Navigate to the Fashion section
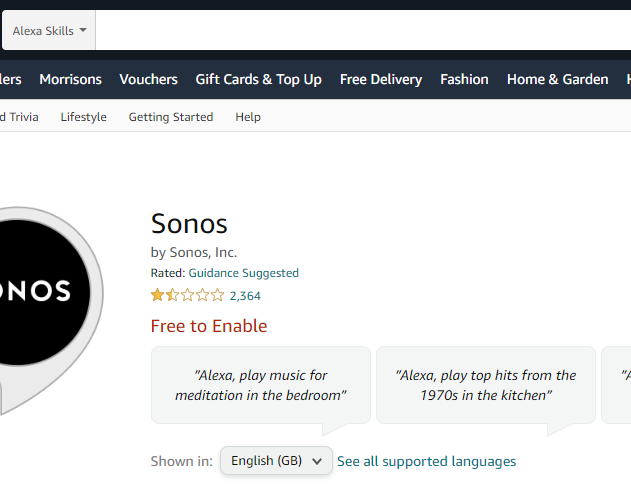631x493 pixels. [x=464, y=79]
